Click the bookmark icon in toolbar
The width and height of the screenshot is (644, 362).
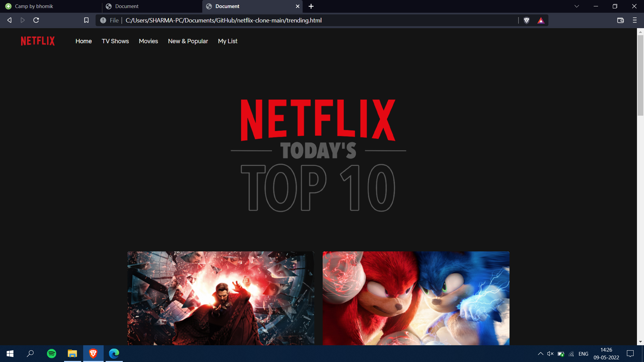click(x=86, y=20)
